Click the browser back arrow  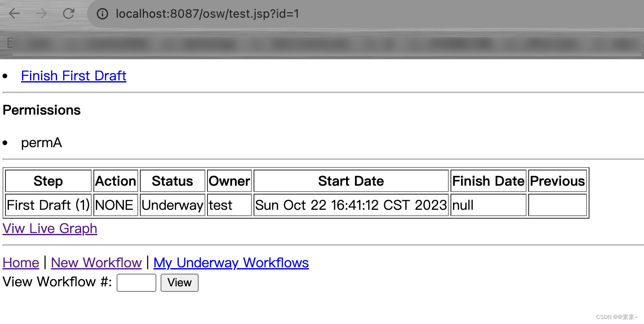point(14,14)
